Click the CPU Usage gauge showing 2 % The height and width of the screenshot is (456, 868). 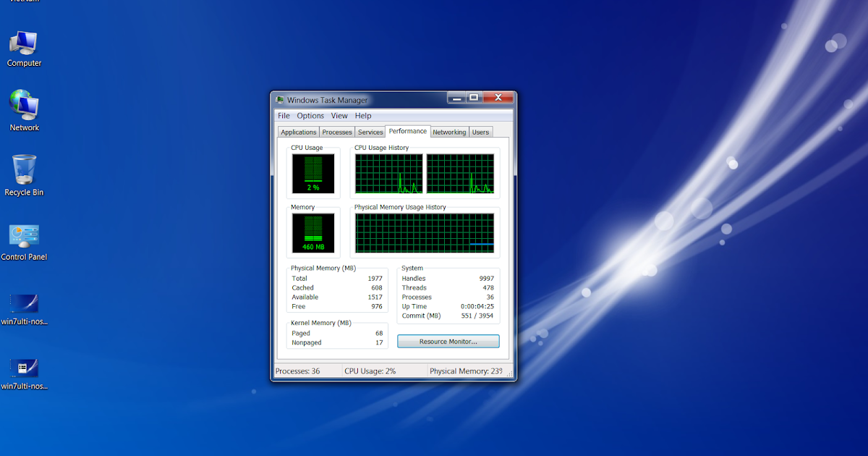313,174
